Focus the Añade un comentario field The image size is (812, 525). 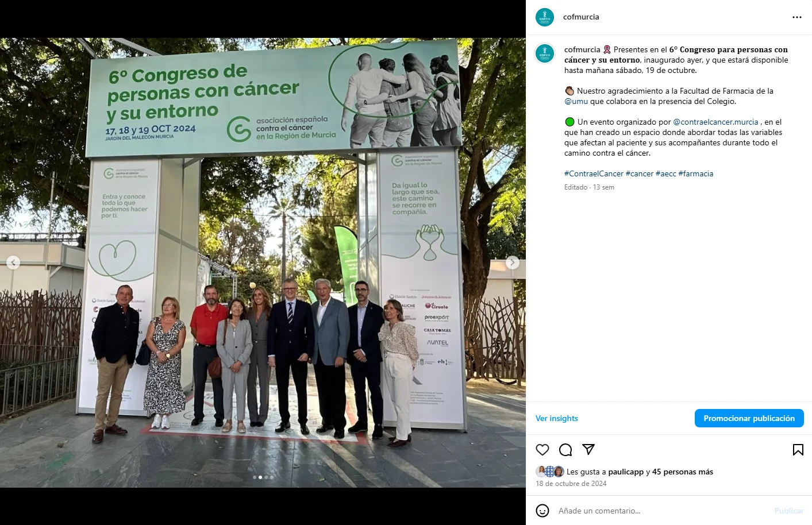coord(661,511)
